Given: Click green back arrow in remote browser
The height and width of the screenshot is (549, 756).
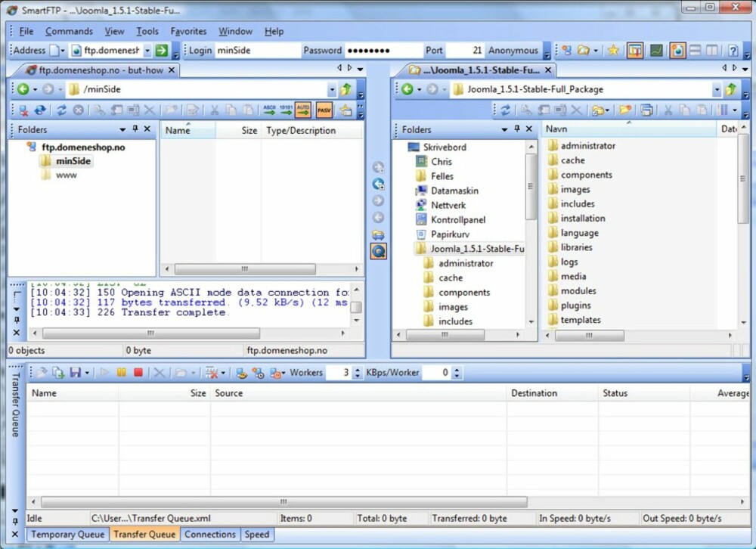Looking at the screenshot, I should point(23,89).
